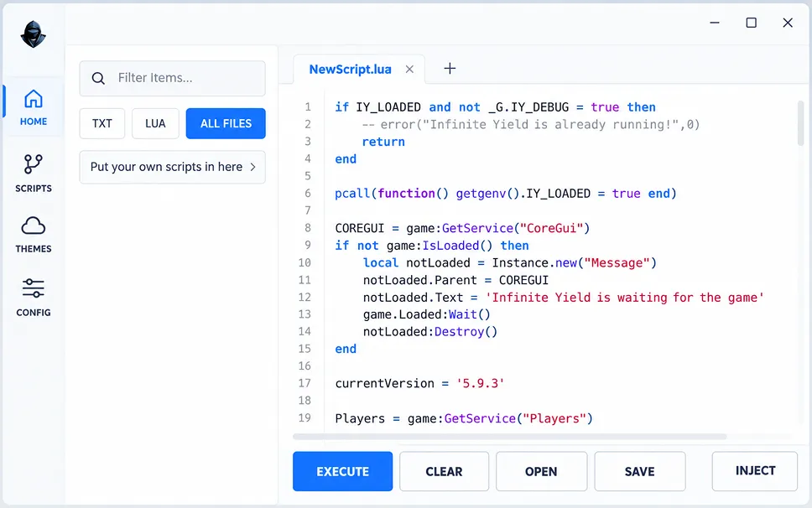Filter file list by LUA
Screen dimensions: 812x508
155,123
